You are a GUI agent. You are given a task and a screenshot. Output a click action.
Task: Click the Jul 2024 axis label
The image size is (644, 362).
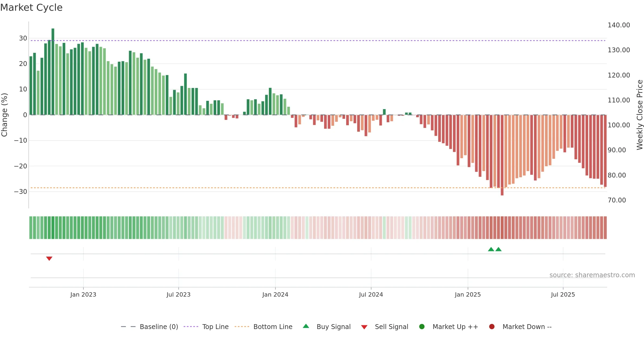tap(371, 294)
